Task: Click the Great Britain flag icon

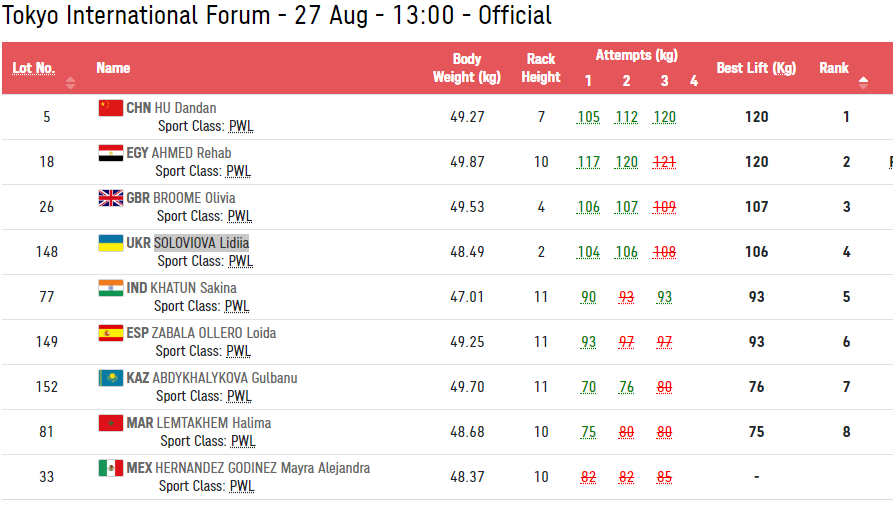Action: (110, 198)
